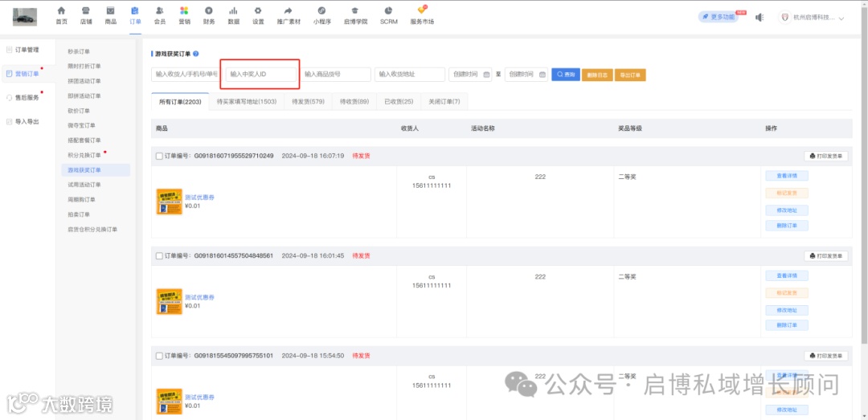
Task: Select the 订单 orders icon in top navigation
Action: [x=135, y=10]
